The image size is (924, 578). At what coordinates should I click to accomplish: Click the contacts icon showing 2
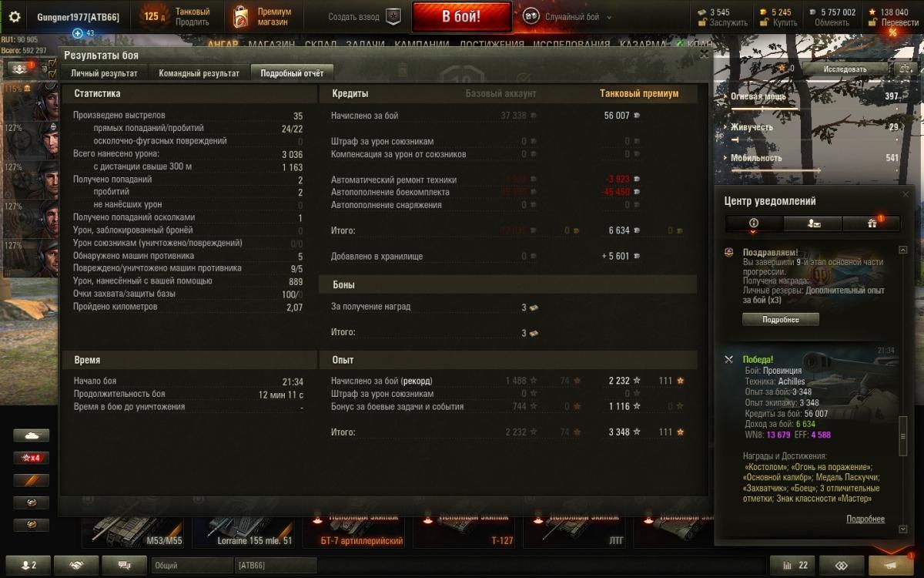pyautogui.click(x=28, y=565)
